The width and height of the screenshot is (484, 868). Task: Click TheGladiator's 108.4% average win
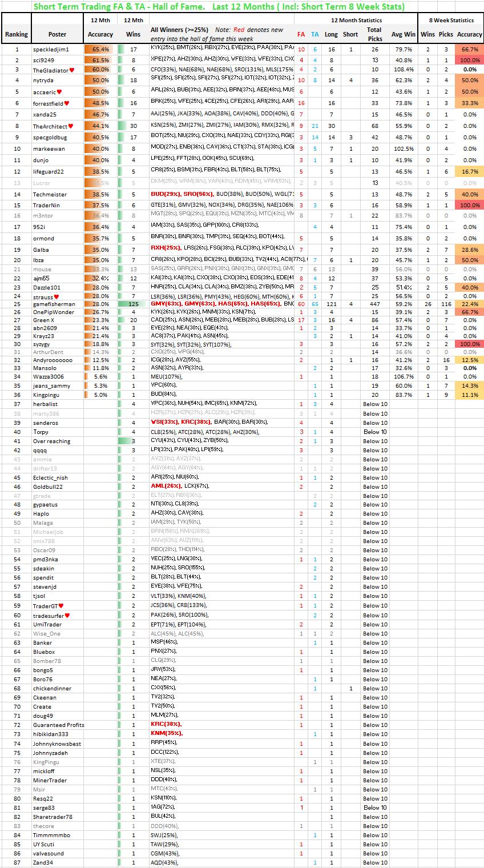(404, 70)
